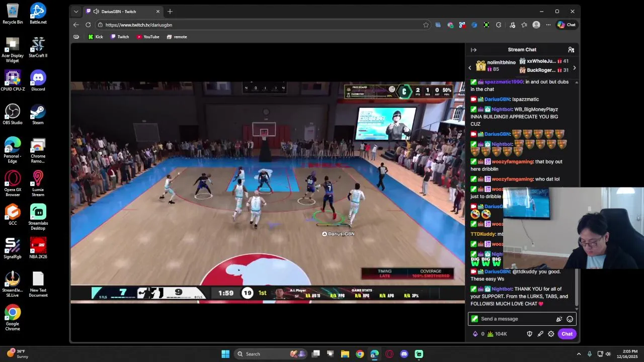Open the chat community users list icon
Screen dimensions: 644x362
click(x=571, y=50)
